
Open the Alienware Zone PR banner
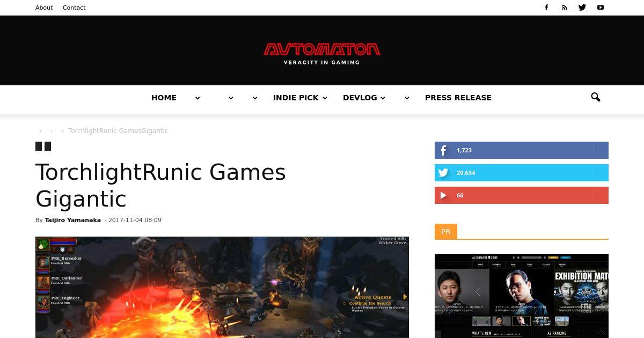pyautogui.click(x=522, y=296)
